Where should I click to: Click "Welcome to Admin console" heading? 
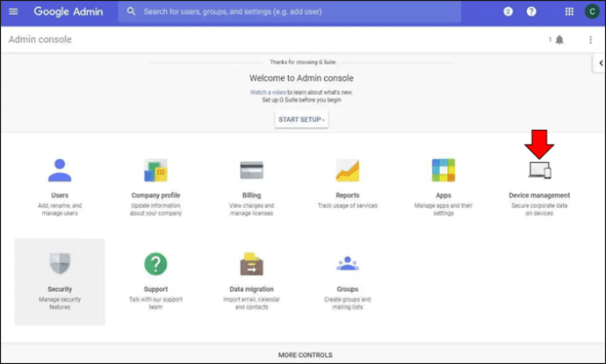coord(301,78)
